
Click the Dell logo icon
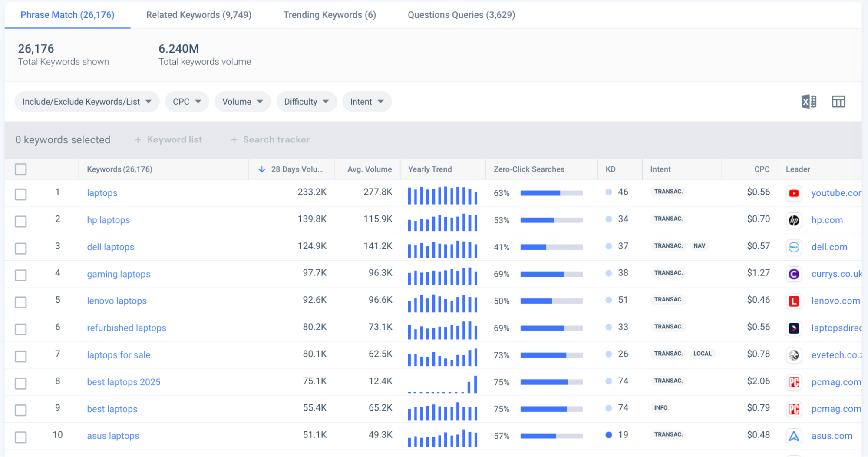coord(794,247)
